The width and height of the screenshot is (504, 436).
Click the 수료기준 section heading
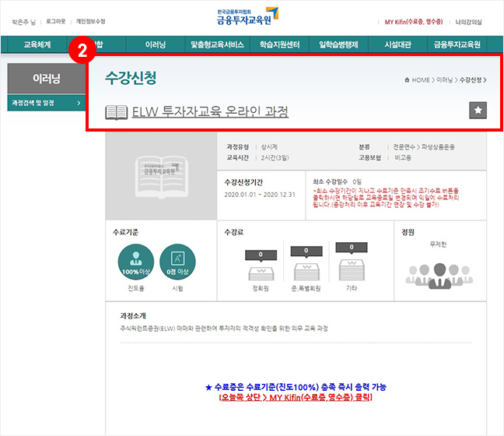click(x=126, y=232)
